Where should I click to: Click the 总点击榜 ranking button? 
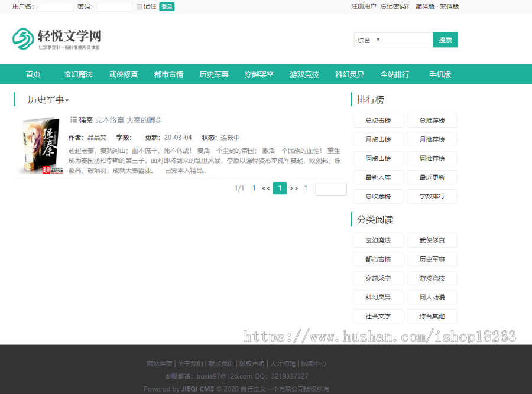[378, 120]
